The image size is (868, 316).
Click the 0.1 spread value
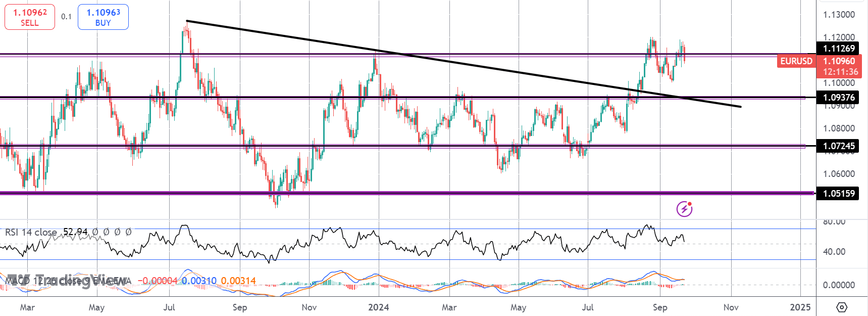tap(66, 17)
